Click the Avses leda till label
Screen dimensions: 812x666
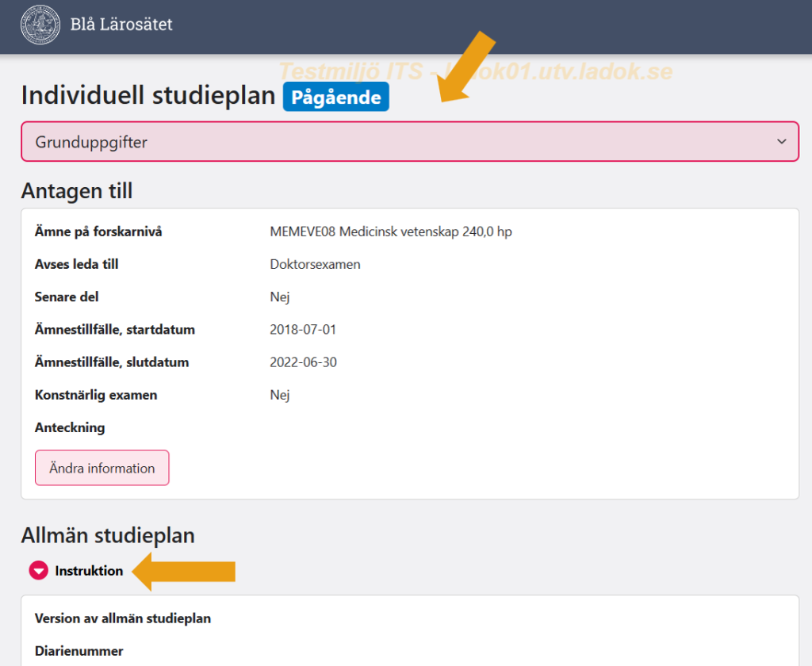tap(77, 264)
